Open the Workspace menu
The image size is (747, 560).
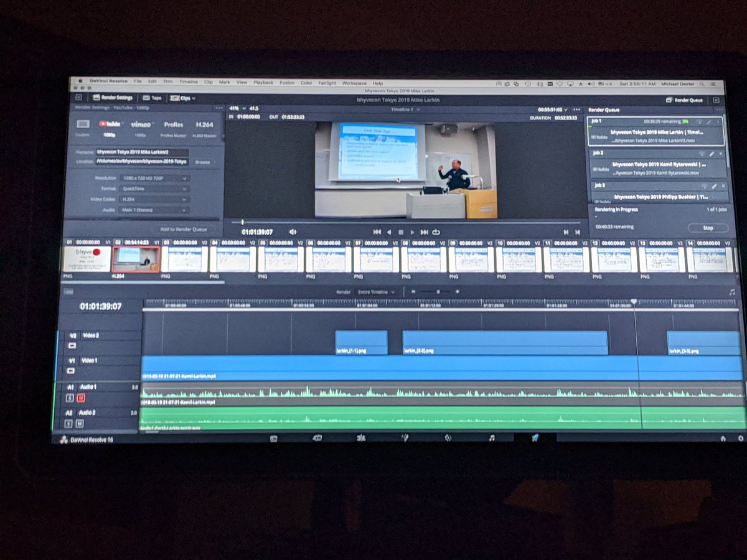tap(354, 83)
